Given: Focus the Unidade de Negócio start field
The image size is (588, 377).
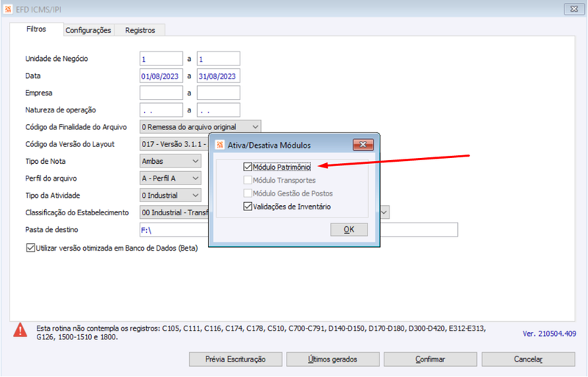Looking at the screenshot, I should point(161,59).
